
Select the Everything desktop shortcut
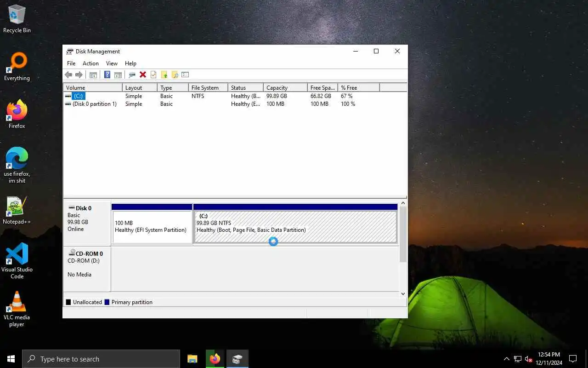click(17, 67)
